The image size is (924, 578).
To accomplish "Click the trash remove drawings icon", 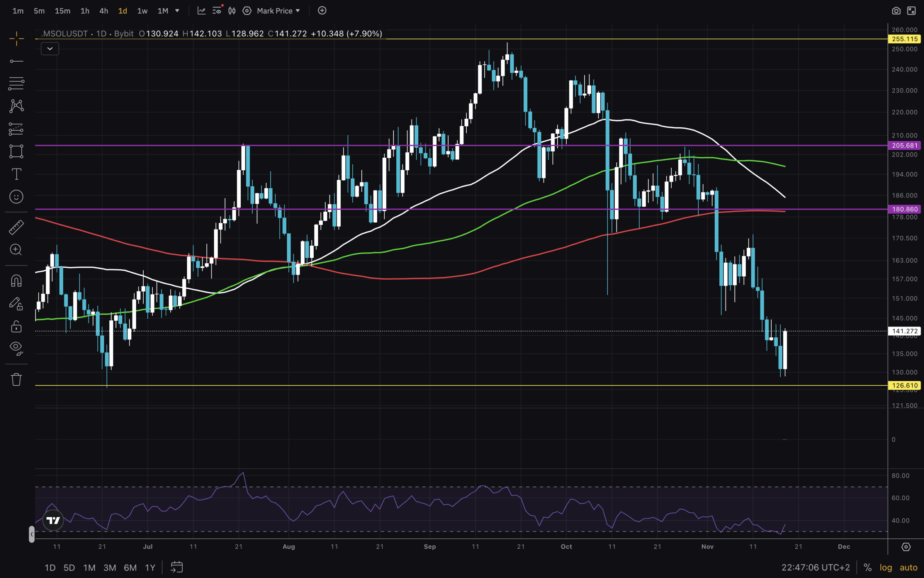I will click(x=16, y=379).
